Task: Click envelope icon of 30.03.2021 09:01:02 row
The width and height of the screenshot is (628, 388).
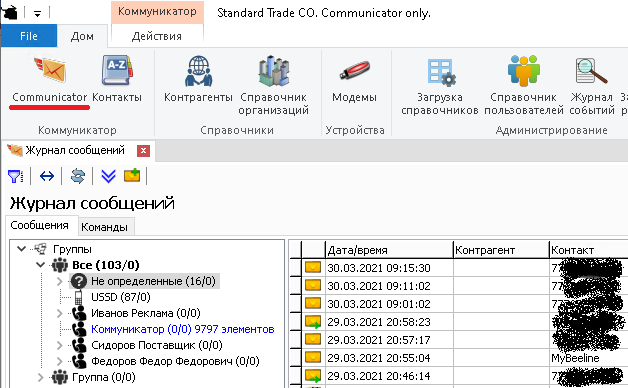Action: (313, 303)
